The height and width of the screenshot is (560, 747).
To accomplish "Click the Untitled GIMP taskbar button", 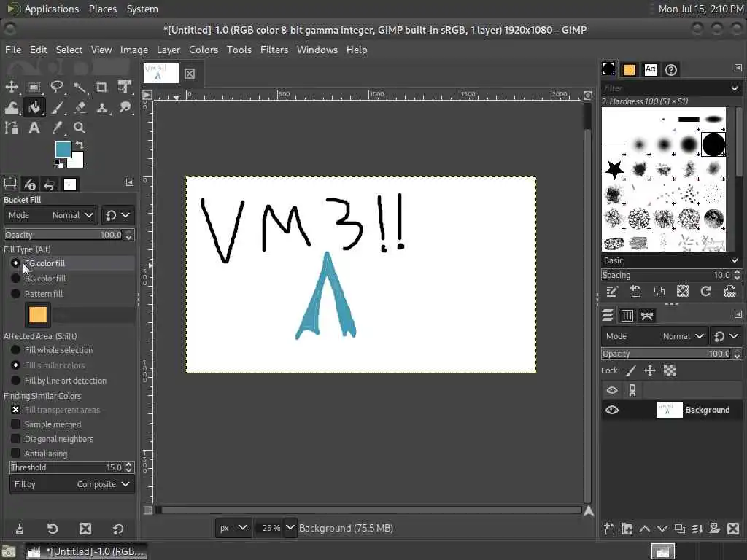I will (x=86, y=551).
